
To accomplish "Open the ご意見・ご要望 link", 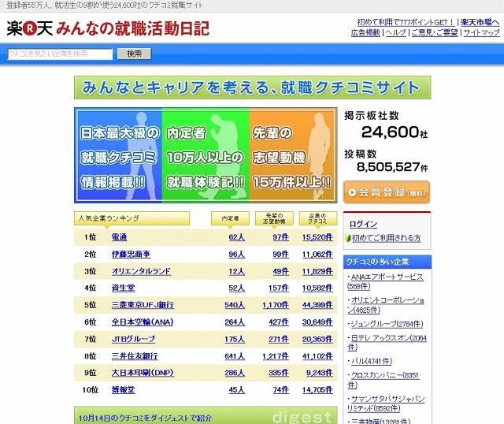I will 435,32.
